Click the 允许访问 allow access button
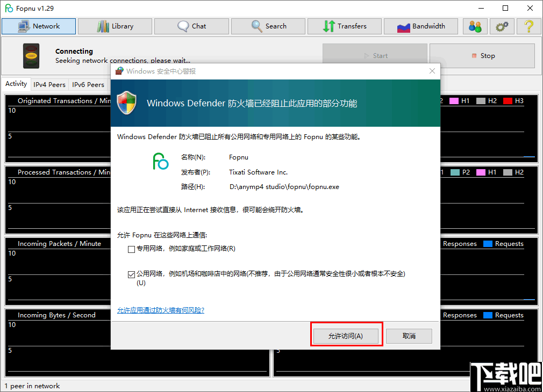The width and height of the screenshot is (543, 392). tap(346, 336)
